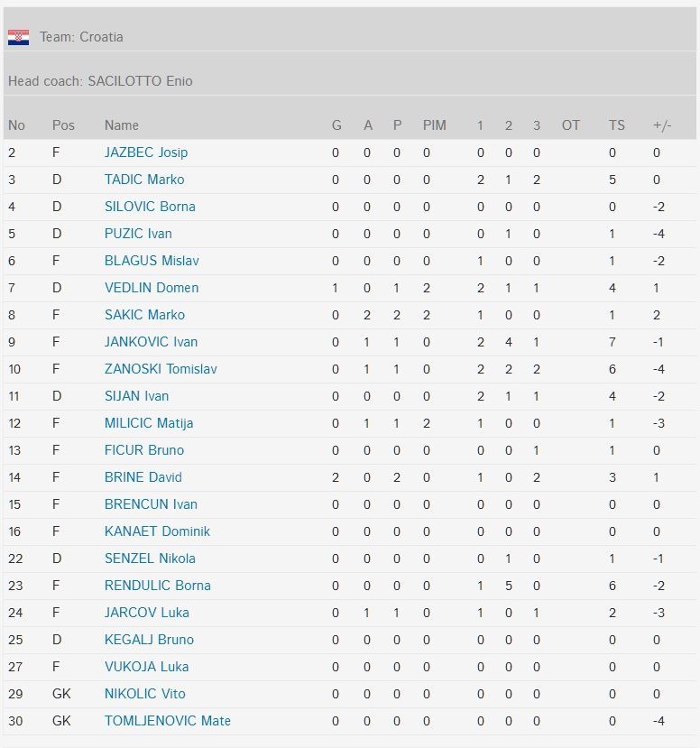
Task: Select VEDLIN Domen player link
Action: pyautogui.click(x=152, y=288)
